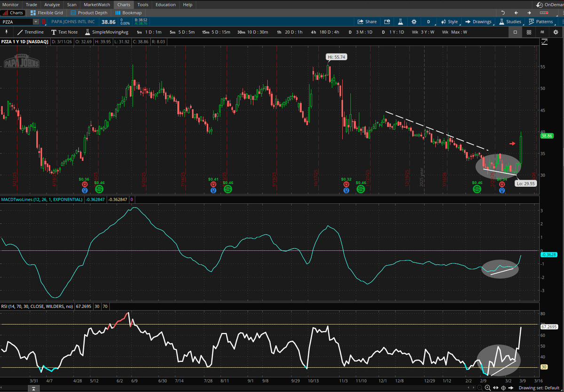
Task: Toggle the single chart view button
Action: click(515, 32)
